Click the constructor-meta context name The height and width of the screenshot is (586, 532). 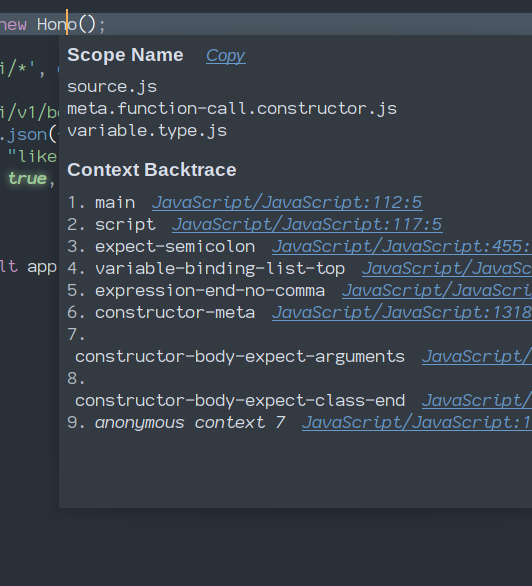[x=175, y=313]
